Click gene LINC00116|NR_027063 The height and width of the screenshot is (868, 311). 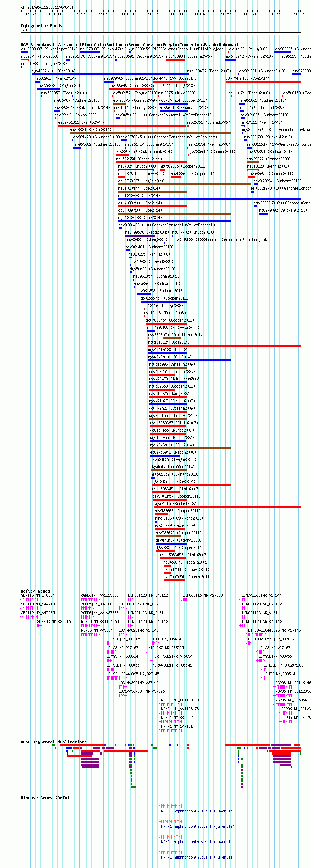click(203, 595)
